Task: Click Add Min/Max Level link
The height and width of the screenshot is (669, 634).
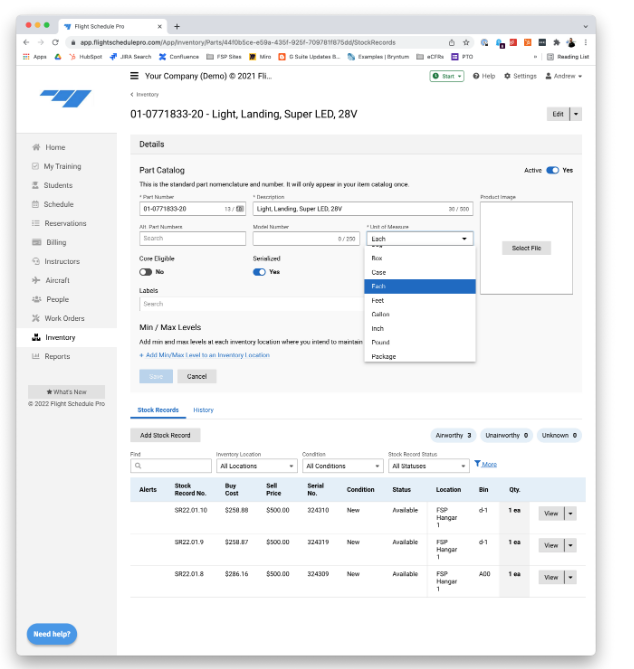Action: 204,355
